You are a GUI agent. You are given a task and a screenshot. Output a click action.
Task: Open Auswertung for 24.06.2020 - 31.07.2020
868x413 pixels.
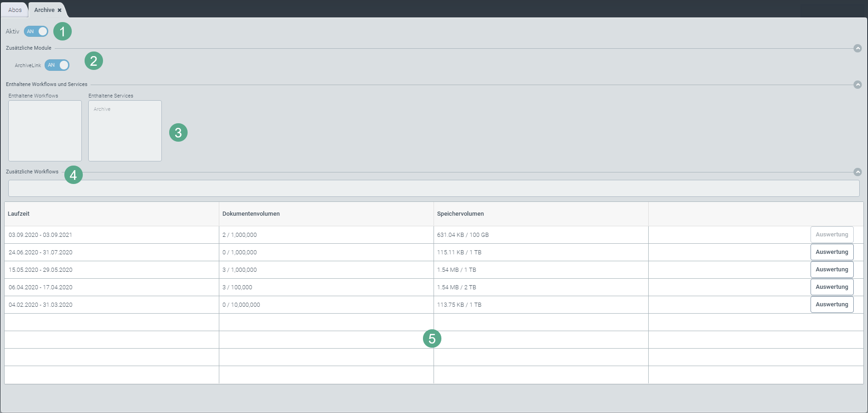832,252
